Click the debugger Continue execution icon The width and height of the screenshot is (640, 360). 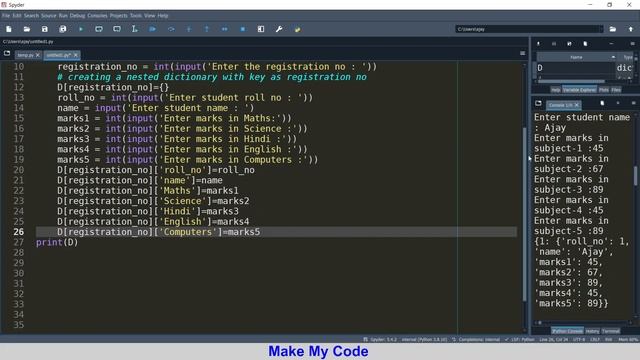[224, 29]
